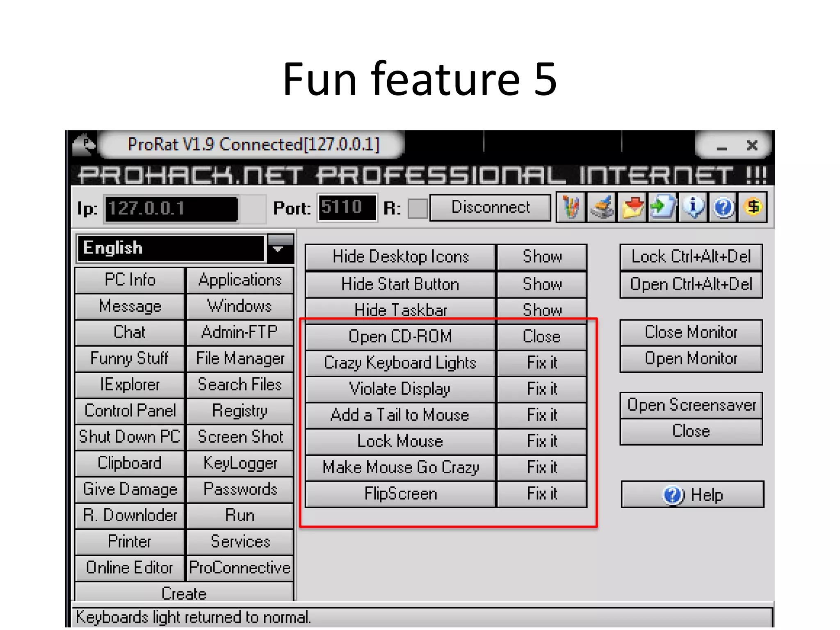Open the Message section
The image size is (840, 630).
130,306
